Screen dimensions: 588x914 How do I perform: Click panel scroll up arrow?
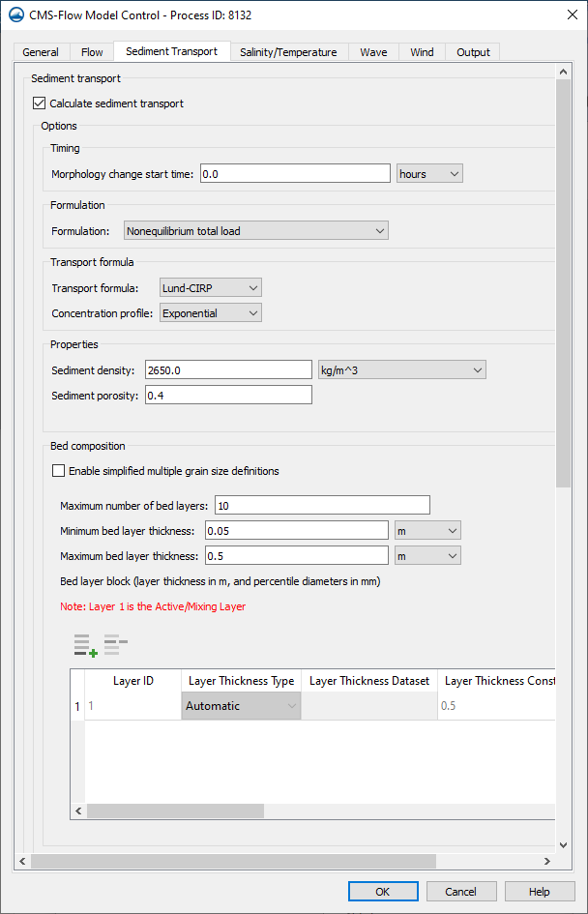pyautogui.click(x=563, y=72)
